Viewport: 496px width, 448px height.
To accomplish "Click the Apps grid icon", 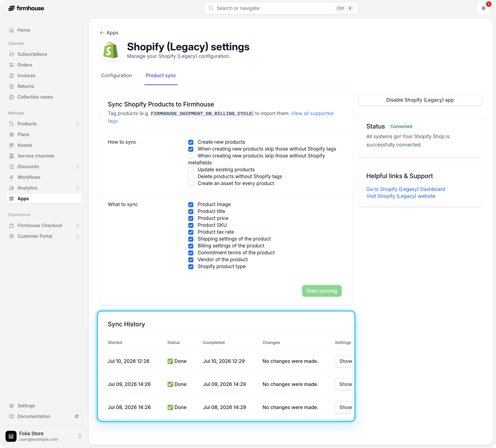I will pos(12,199).
